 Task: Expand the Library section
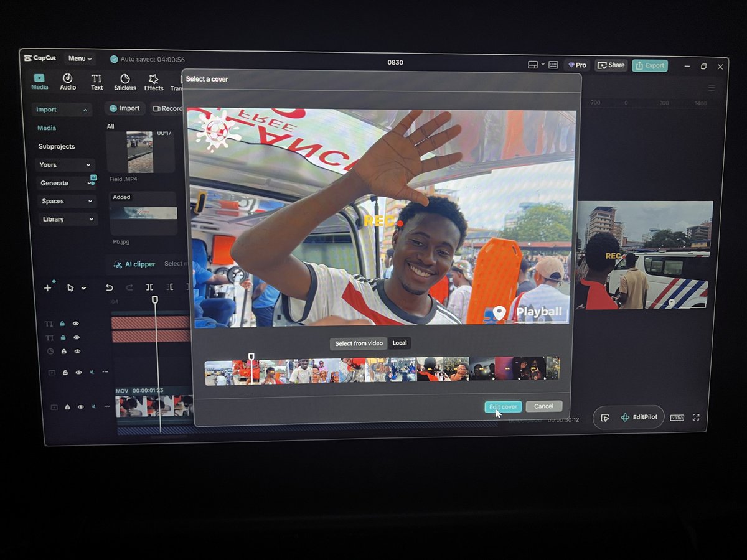67,219
